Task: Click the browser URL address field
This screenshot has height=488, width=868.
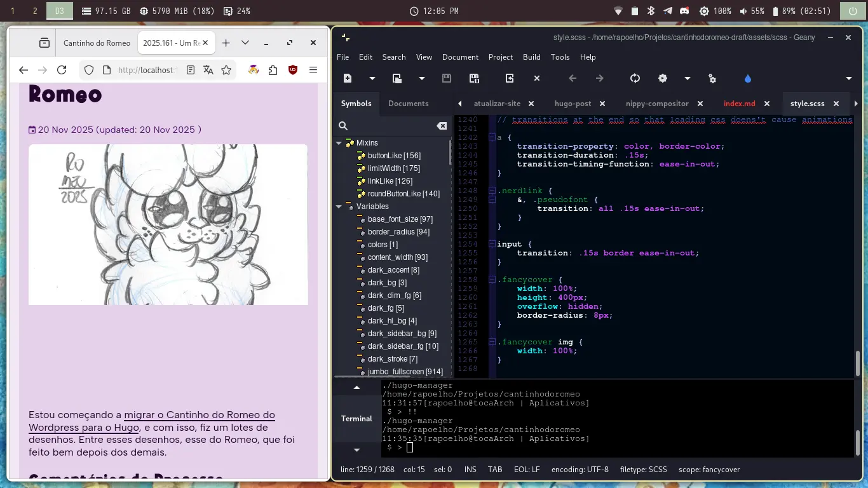Action: 147,70
